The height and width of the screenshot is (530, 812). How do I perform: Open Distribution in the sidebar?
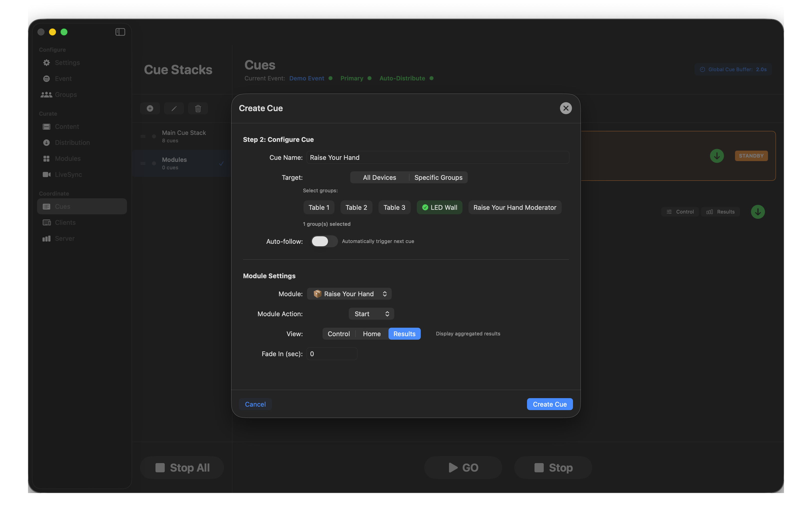82,143
